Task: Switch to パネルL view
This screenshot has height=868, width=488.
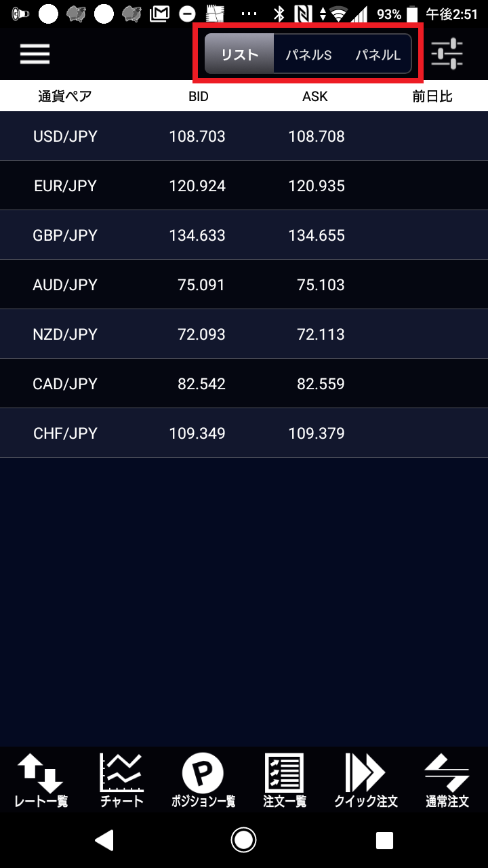Action: coord(378,54)
